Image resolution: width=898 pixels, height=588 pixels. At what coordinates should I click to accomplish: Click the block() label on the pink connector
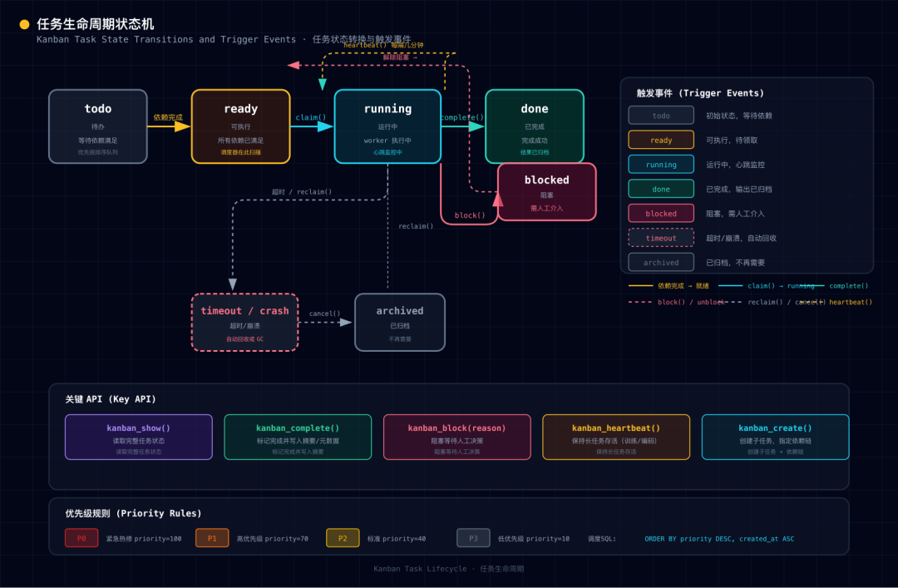[x=470, y=215]
